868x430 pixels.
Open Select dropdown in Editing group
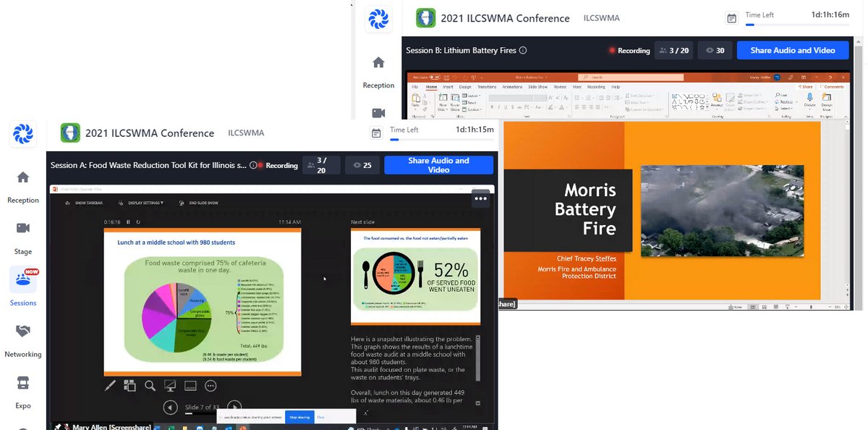coord(783,108)
